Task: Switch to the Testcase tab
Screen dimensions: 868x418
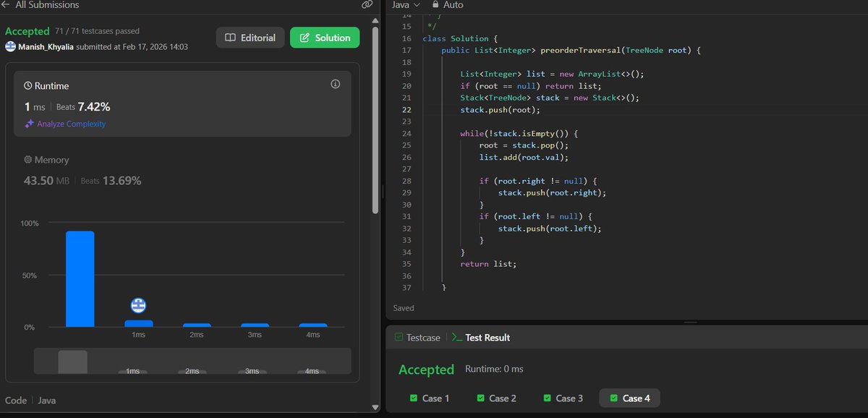Action: [x=416, y=337]
